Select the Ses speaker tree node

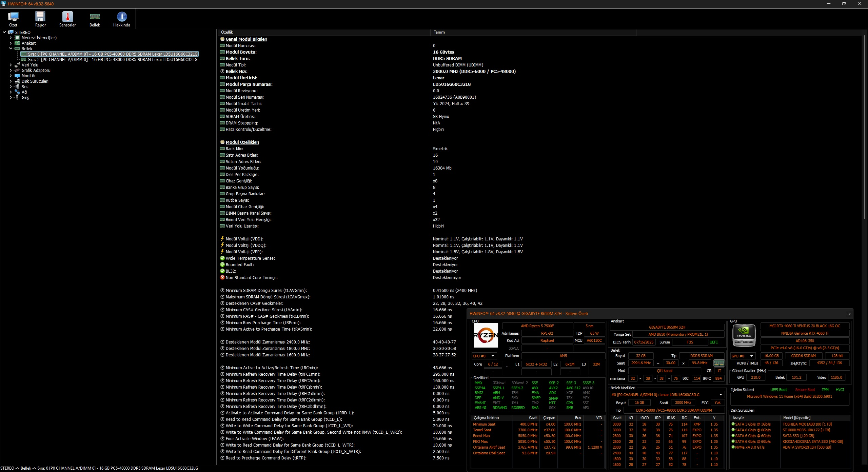tap(25, 86)
